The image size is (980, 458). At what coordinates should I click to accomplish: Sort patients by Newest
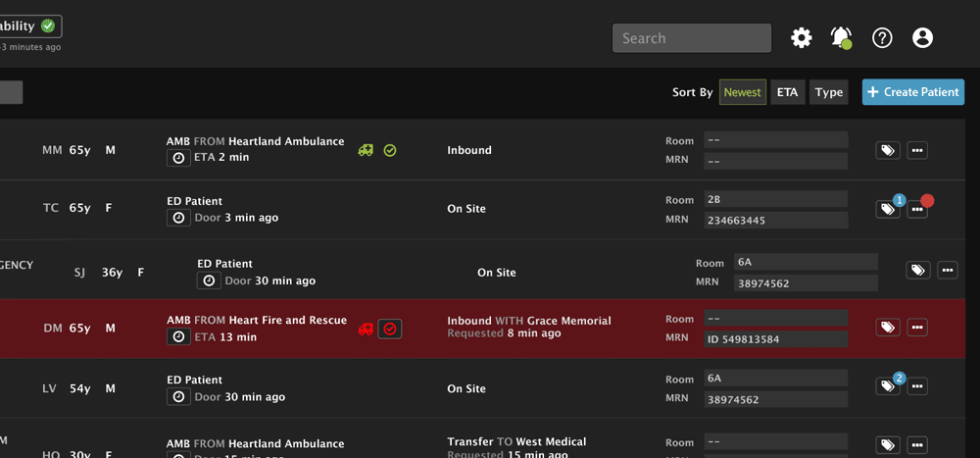(x=743, y=92)
